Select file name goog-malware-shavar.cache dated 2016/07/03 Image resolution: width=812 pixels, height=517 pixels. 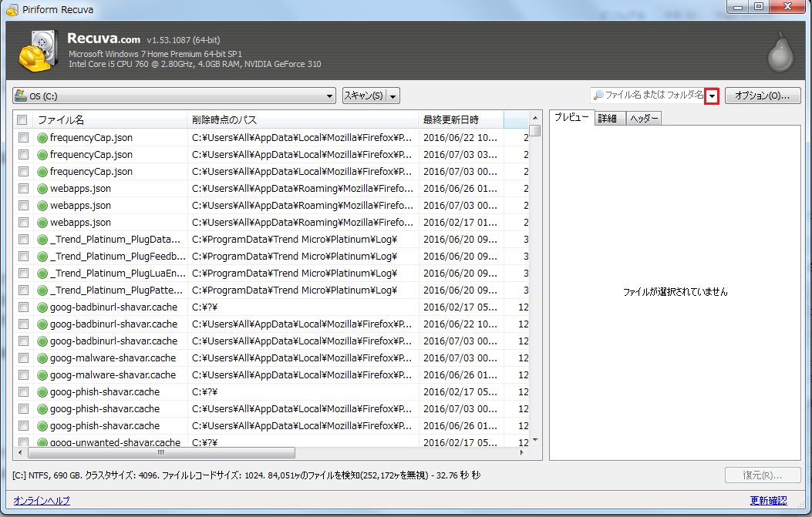tap(113, 358)
